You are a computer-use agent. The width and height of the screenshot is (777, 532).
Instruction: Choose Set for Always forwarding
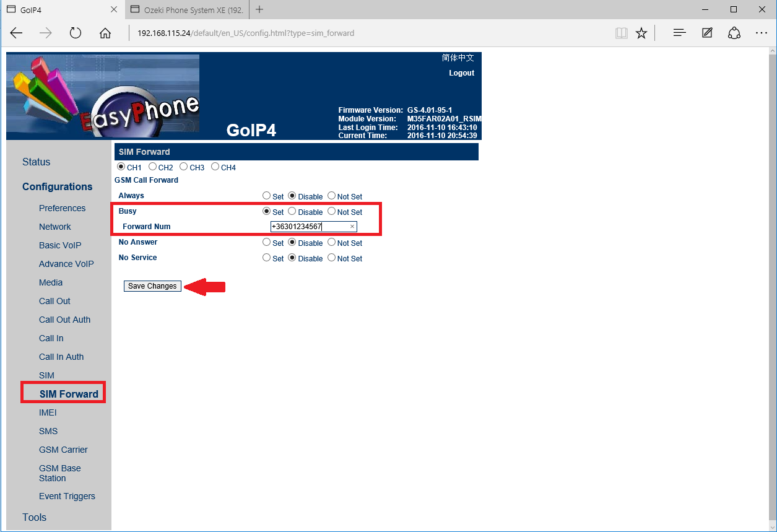tap(267, 196)
